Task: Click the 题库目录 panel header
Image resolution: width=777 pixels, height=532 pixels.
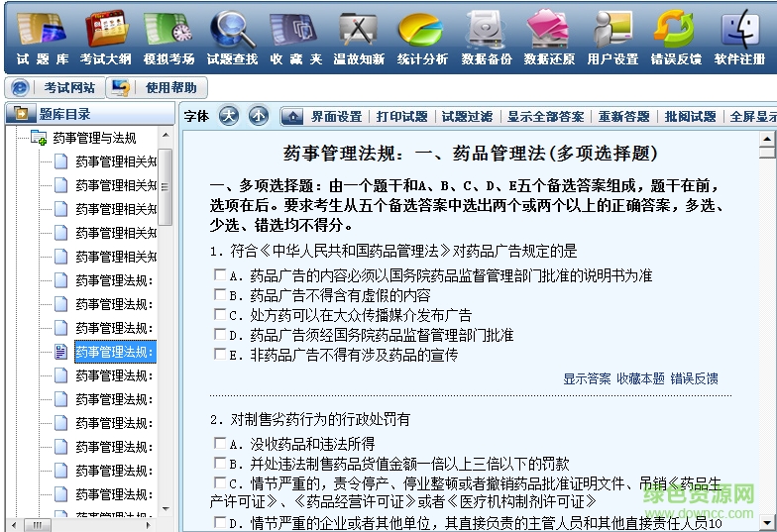Action: point(90,113)
